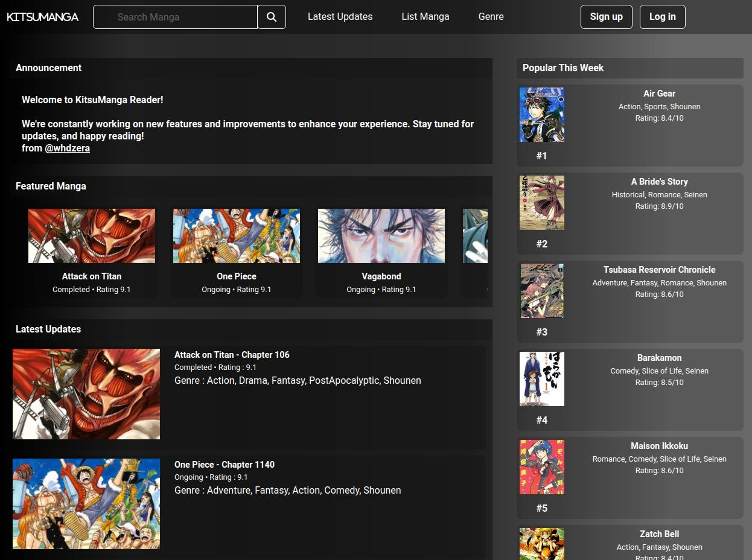Open One Piece - Chapter 1140 link
752x560 pixels.
pos(225,465)
